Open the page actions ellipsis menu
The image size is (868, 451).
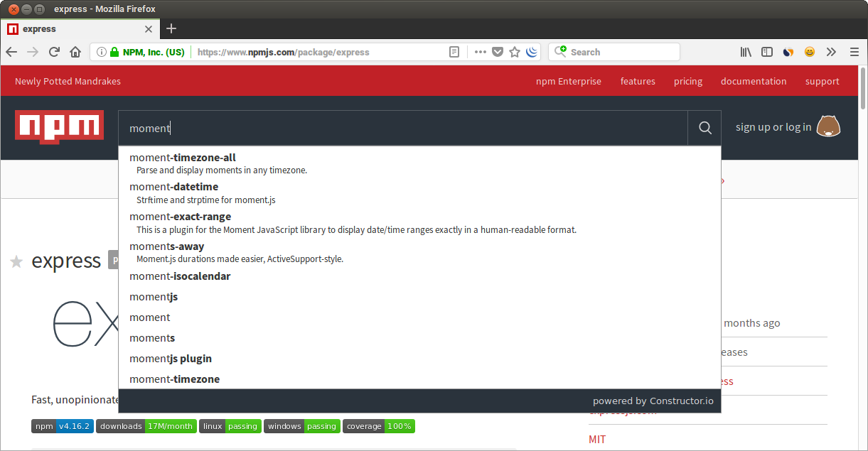point(480,51)
